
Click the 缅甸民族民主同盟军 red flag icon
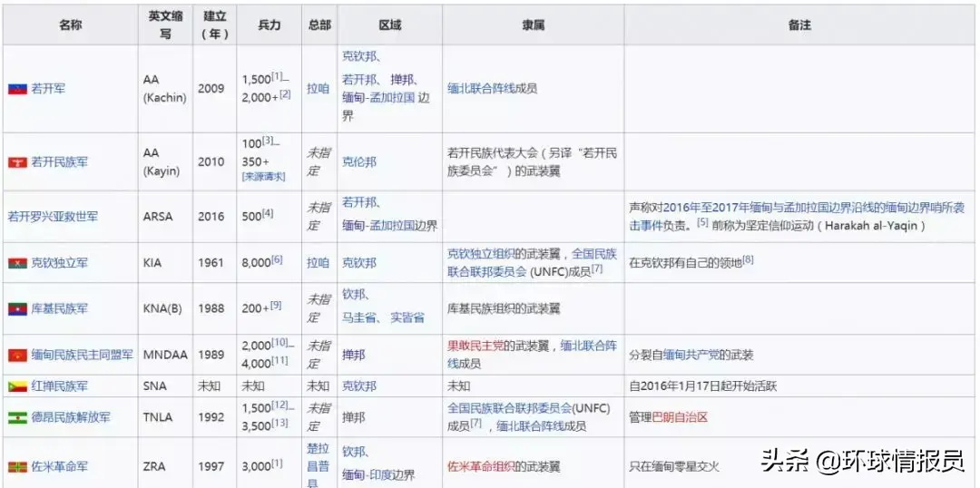(x=16, y=355)
